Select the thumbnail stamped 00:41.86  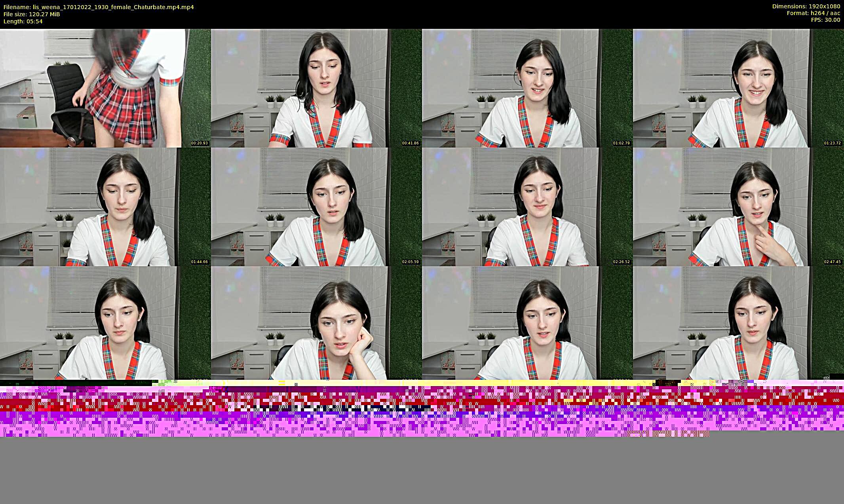[x=316, y=88]
